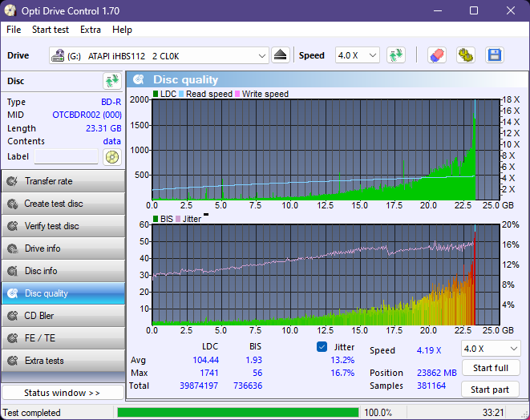Switch to Transfer rate view
Image resolution: width=530 pixels, height=420 pixels.
tap(63, 181)
